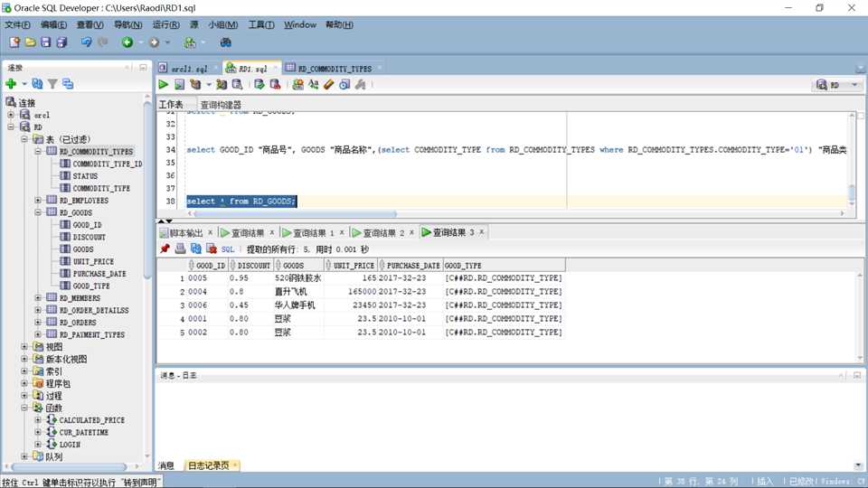Expand the orcl connection node

11,115
